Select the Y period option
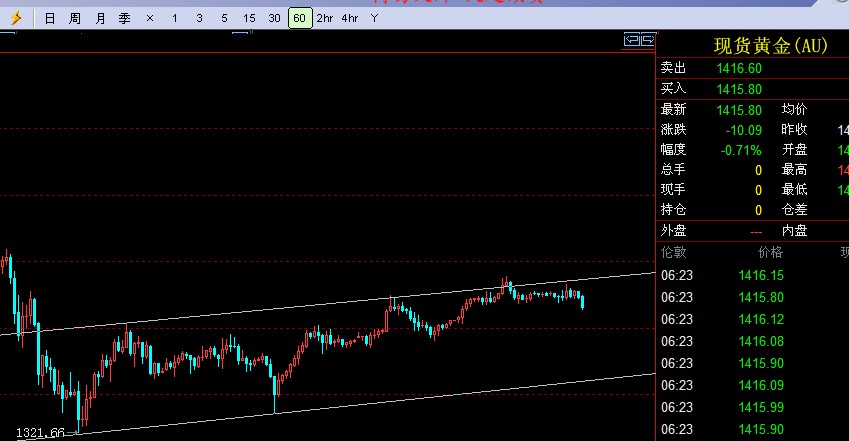Viewport: 849px width, 441px height. [x=374, y=18]
